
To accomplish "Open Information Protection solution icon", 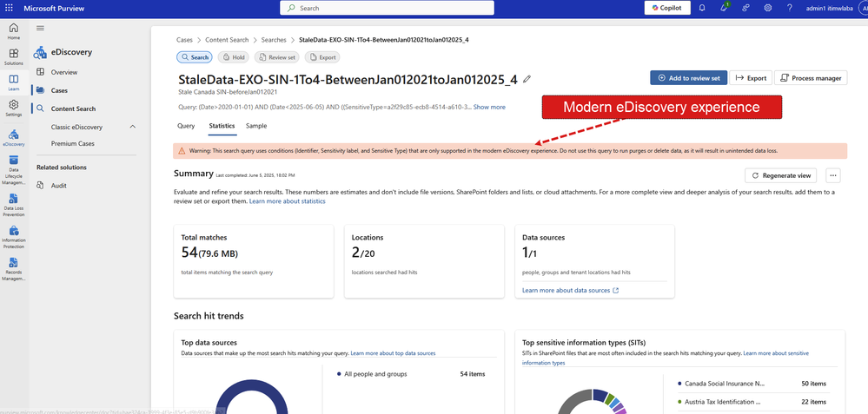I will pos(14,236).
